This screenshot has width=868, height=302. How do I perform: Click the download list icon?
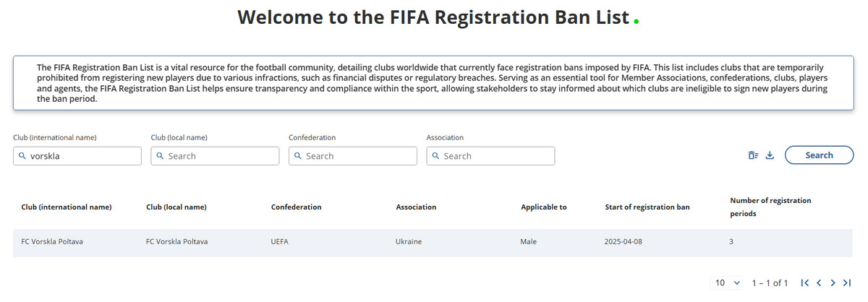tap(770, 155)
